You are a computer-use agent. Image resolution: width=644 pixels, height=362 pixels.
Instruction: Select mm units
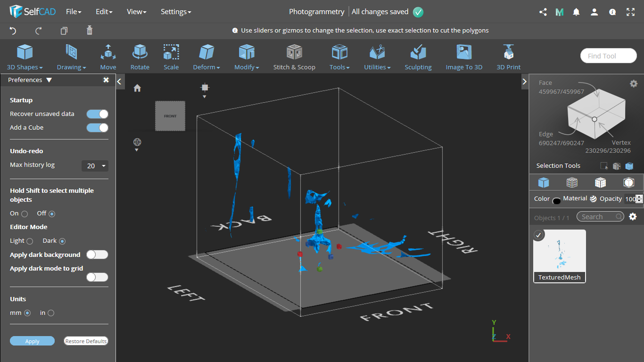[x=27, y=313]
